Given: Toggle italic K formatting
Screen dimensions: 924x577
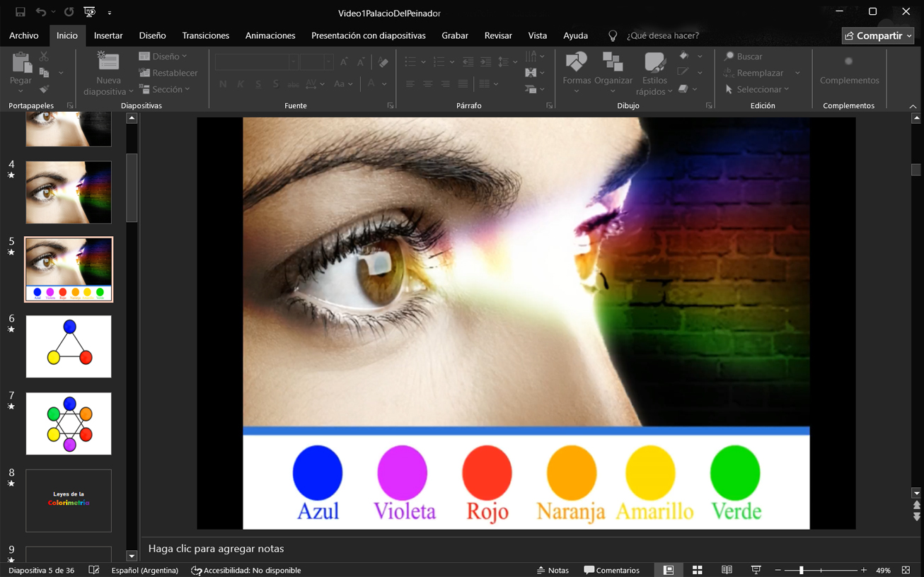Looking at the screenshot, I should coord(241,84).
